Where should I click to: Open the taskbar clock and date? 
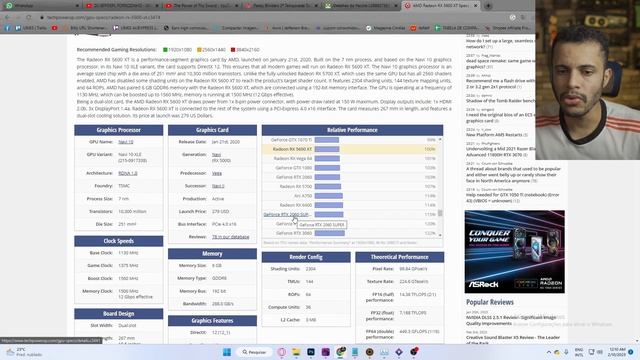616,352
